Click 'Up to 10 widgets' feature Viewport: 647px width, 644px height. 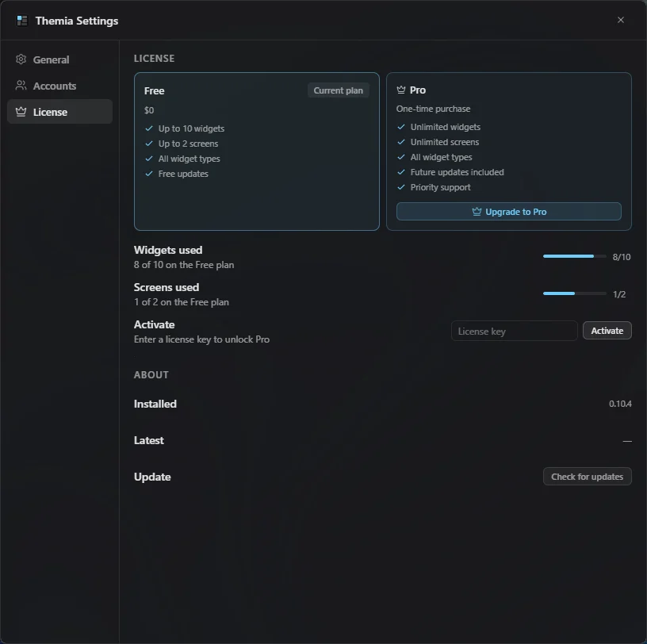coord(191,128)
